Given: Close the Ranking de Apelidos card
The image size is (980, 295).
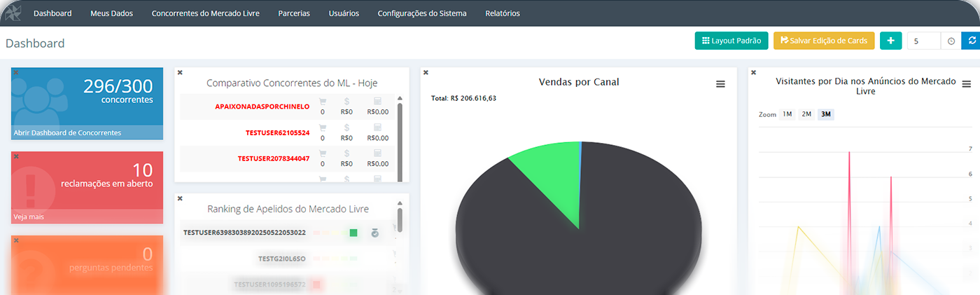Looking at the screenshot, I should point(180,198).
